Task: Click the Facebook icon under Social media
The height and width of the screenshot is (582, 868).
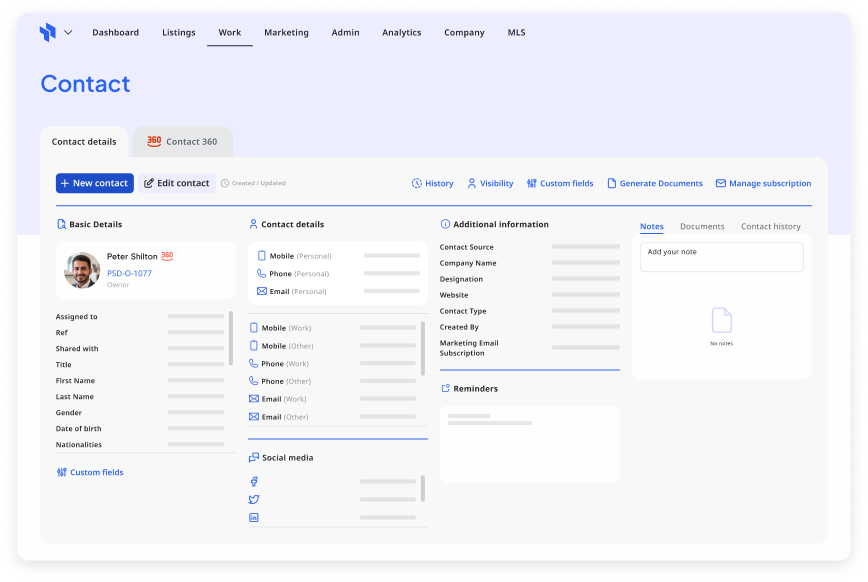Action: (x=253, y=481)
